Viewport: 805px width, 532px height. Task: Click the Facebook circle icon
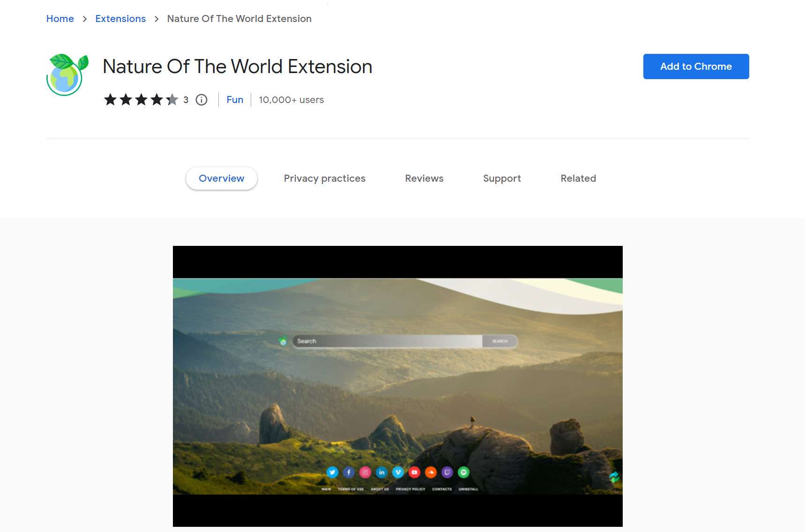pos(349,473)
